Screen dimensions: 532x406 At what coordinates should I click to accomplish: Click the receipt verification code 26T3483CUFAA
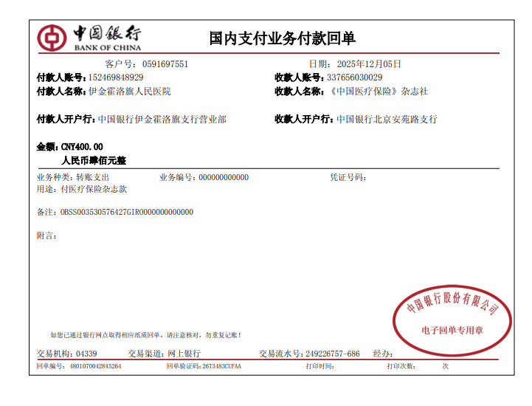click(x=221, y=366)
